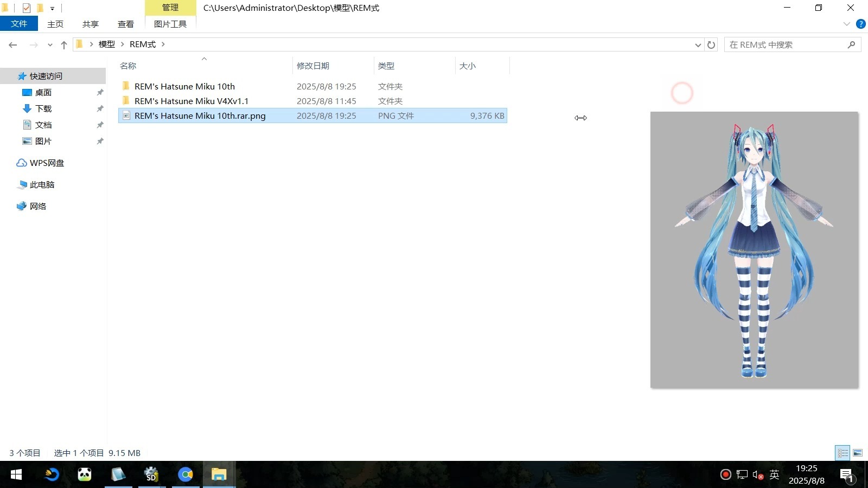Select 此电脑 in navigation pane
Viewport: 868px width, 488px height.
(x=42, y=184)
